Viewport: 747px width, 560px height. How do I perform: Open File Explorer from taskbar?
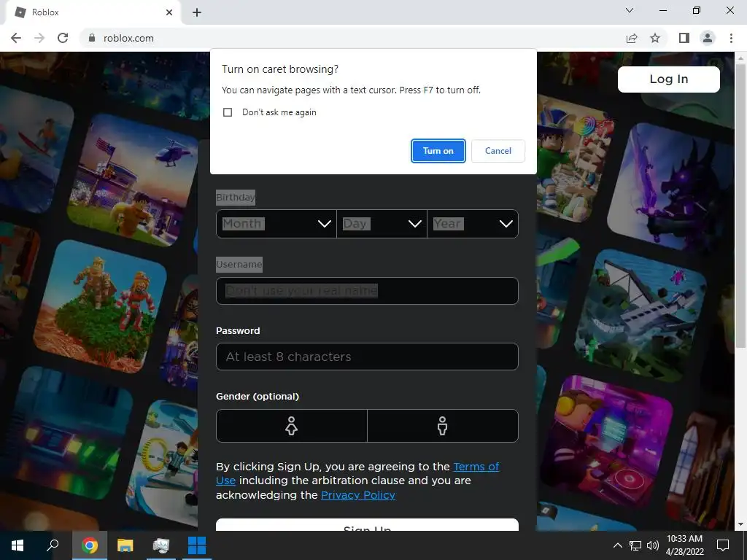pos(125,545)
